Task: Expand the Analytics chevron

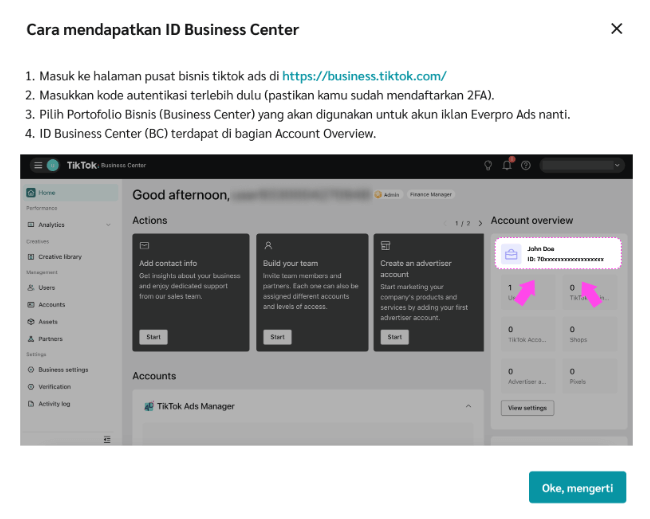Action: tap(108, 225)
